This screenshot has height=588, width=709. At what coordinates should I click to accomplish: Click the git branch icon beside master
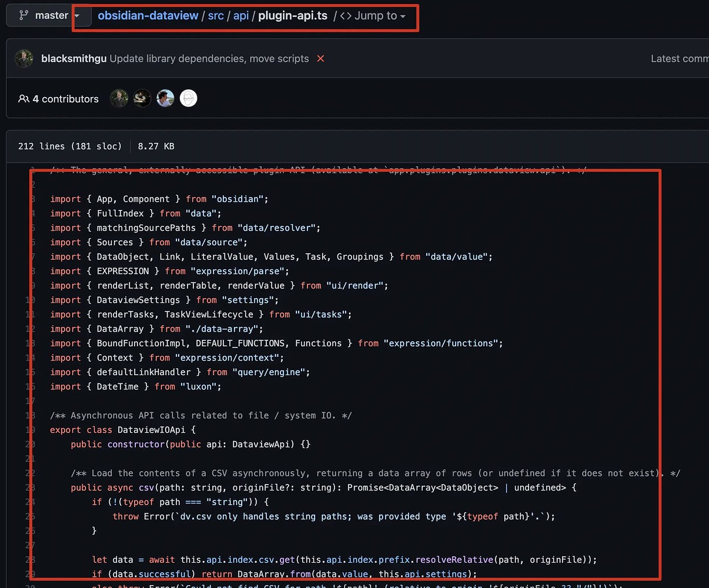click(x=24, y=15)
